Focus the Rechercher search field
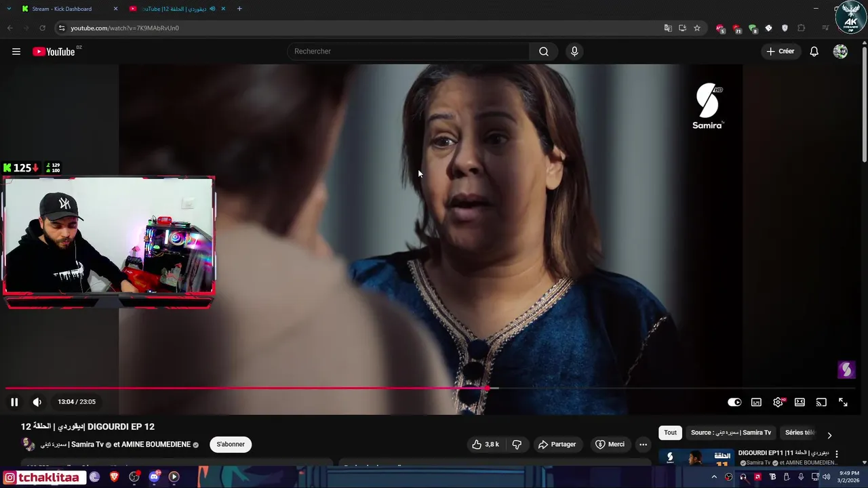 coord(409,52)
